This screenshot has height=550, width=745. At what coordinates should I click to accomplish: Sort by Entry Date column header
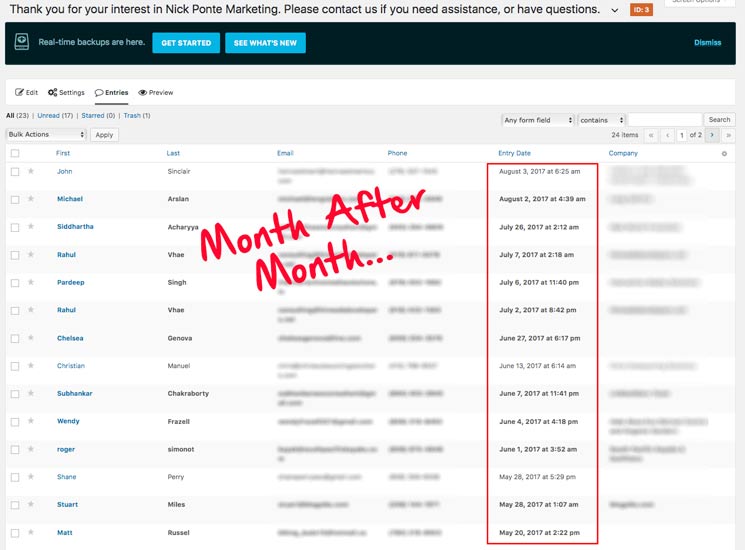514,153
